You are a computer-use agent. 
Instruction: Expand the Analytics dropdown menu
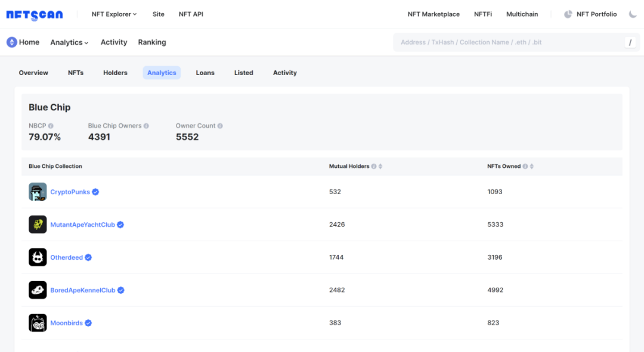(69, 42)
